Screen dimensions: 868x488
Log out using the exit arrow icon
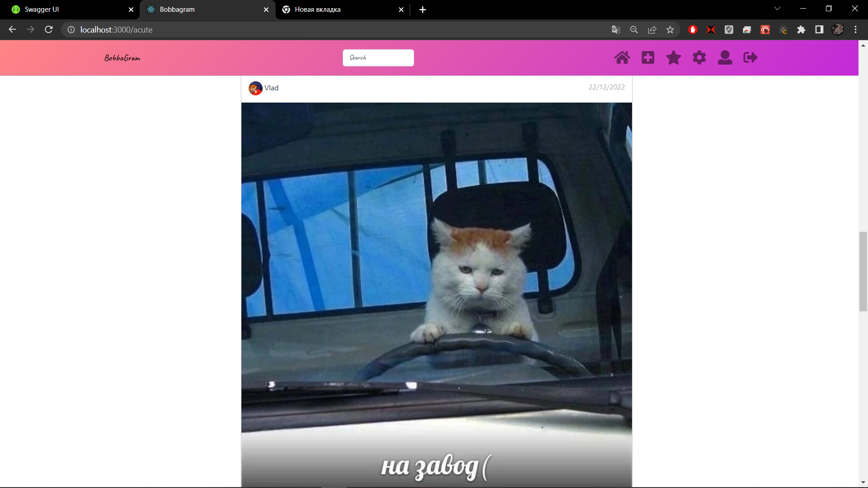point(750,58)
